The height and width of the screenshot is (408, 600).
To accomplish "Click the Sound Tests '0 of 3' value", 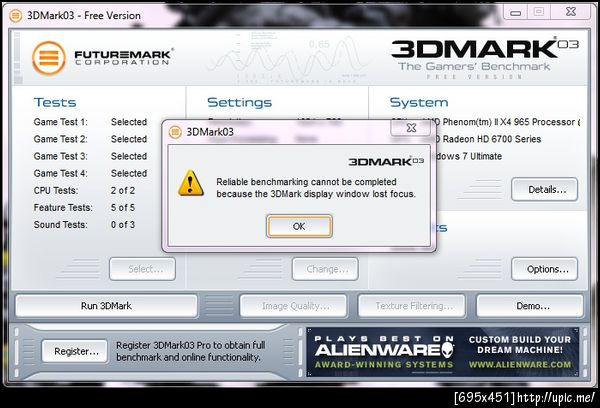I will (123, 225).
